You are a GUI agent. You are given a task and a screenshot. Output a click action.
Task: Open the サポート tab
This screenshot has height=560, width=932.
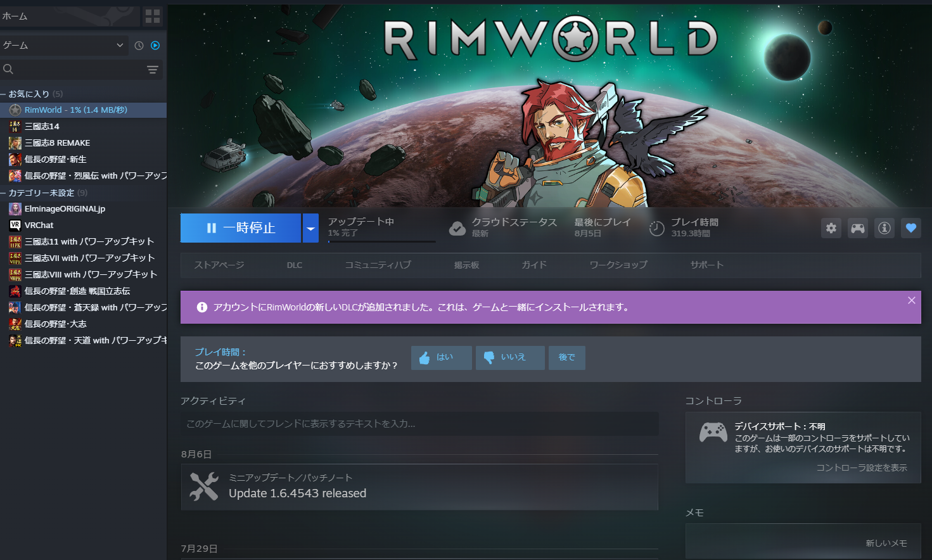pos(707,265)
